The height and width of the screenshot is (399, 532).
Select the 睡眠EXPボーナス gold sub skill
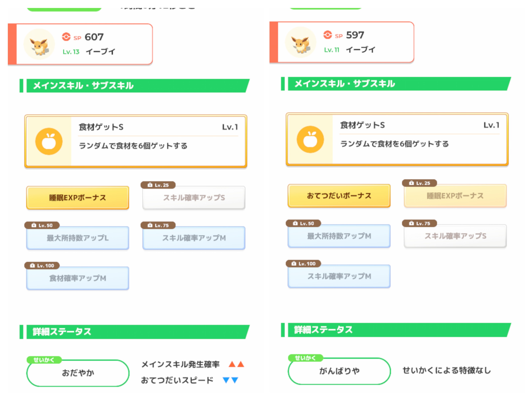(x=78, y=198)
